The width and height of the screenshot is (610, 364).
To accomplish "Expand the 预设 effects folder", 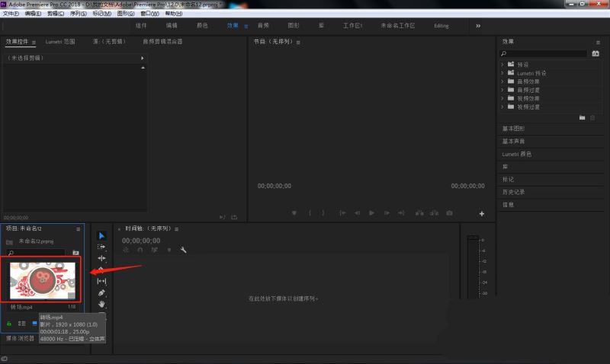I will pos(502,65).
